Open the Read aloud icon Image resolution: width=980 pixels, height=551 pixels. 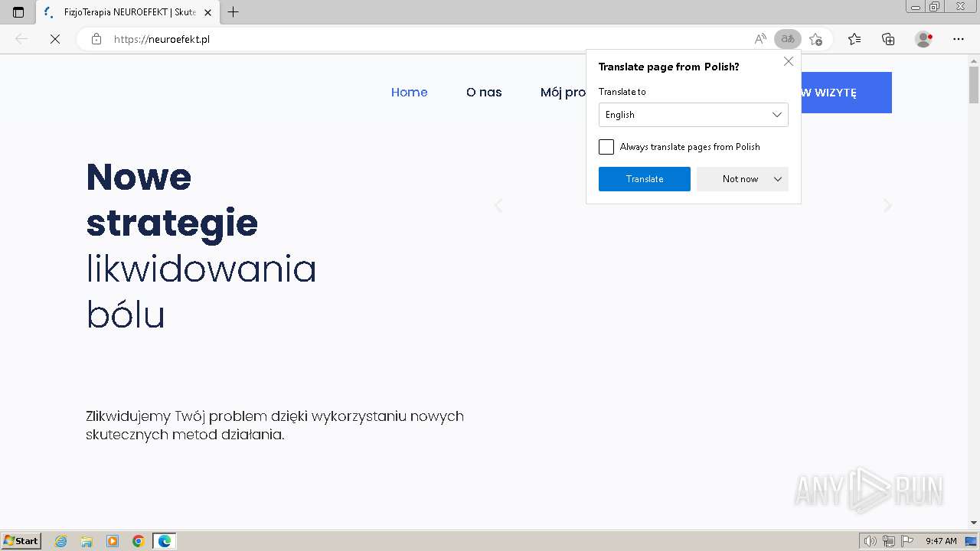point(760,39)
